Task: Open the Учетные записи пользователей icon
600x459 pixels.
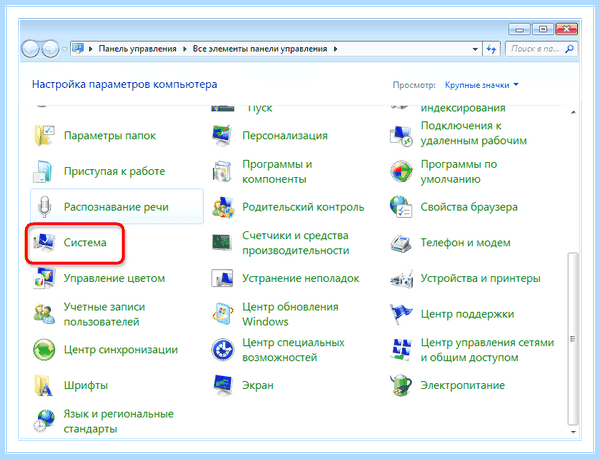Action: coord(44,314)
